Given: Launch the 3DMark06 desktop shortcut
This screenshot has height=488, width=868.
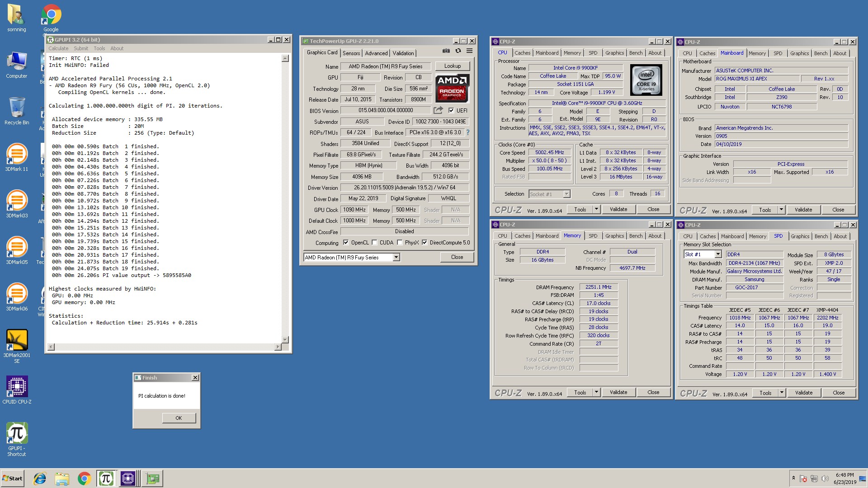Looking at the screenshot, I should coord(16,297).
